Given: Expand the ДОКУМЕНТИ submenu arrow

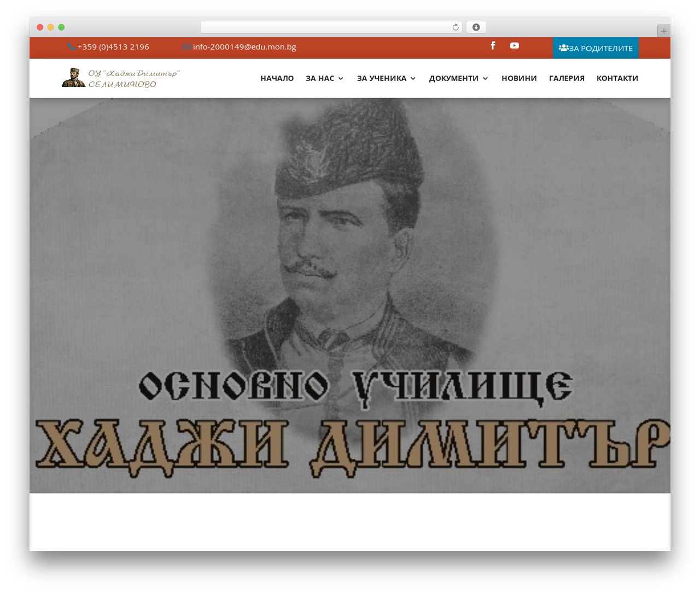Looking at the screenshot, I should 485,79.
